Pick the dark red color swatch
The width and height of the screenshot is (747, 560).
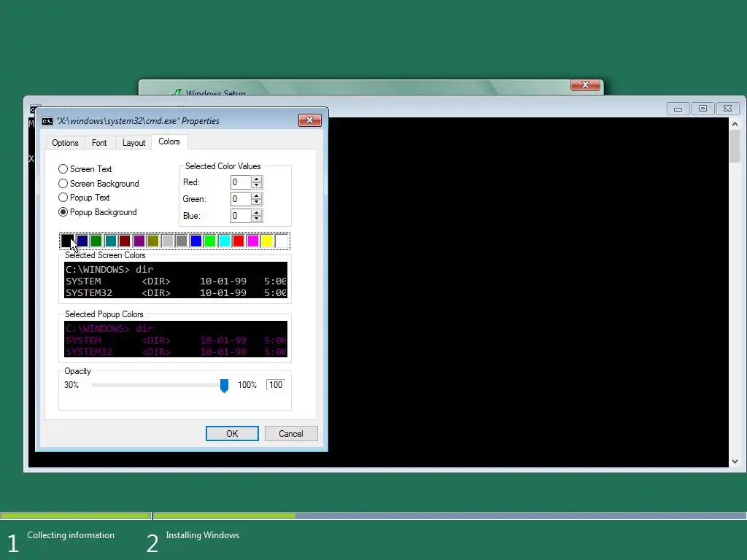coord(125,241)
